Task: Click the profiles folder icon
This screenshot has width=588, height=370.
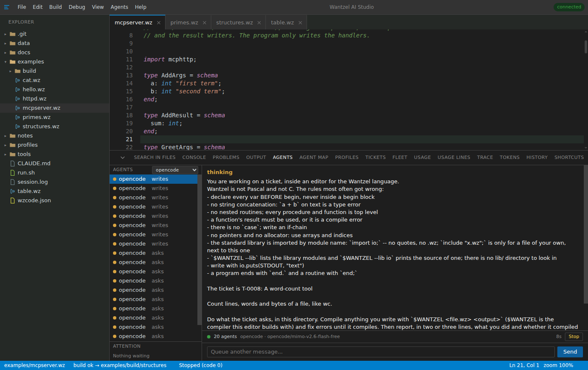Action: click(x=13, y=145)
